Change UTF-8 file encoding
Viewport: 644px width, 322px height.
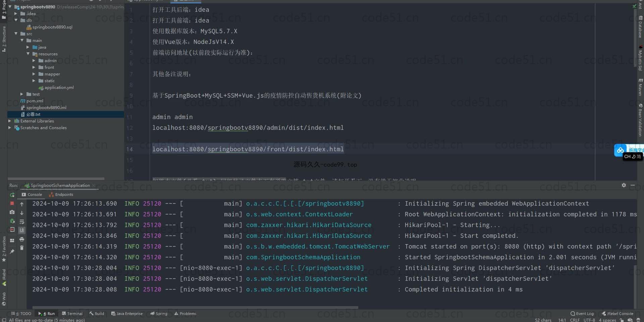coord(589,320)
